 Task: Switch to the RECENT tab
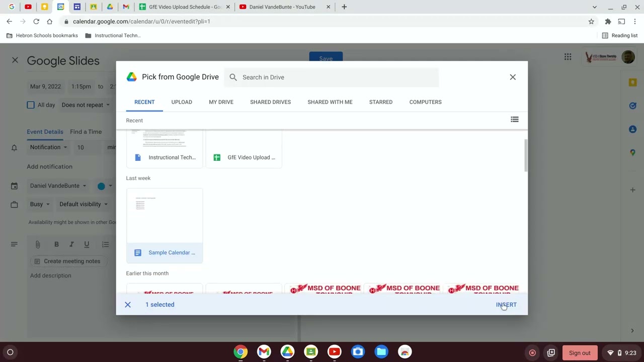point(144,102)
